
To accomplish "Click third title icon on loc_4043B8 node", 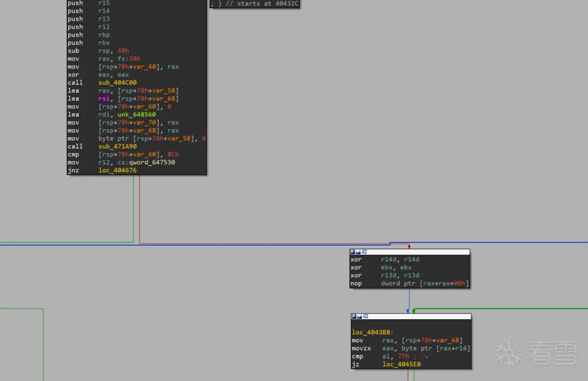I will (366, 317).
